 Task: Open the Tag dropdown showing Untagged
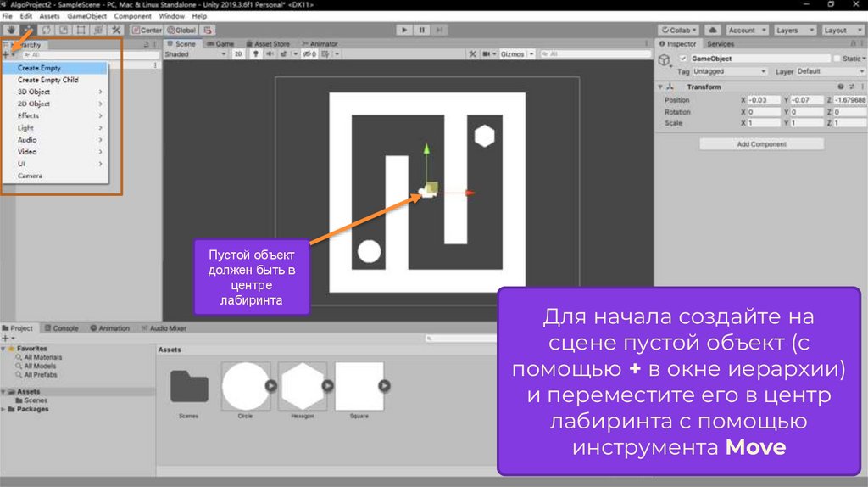(x=729, y=71)
